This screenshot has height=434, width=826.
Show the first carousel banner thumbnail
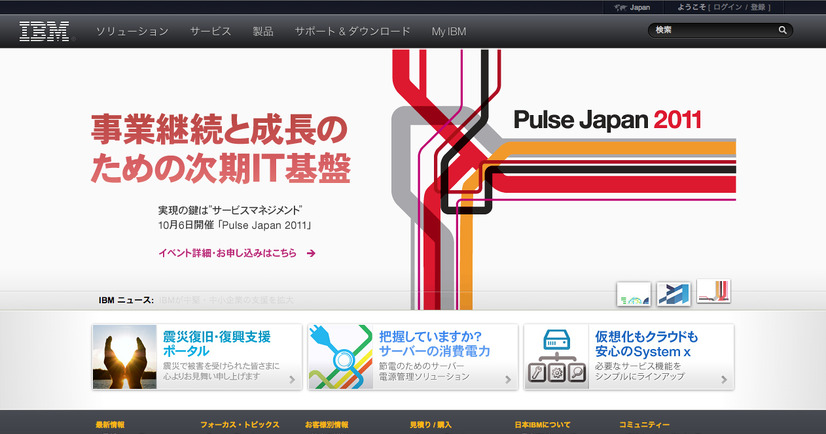pyautogui.click(x=634, y=294)
